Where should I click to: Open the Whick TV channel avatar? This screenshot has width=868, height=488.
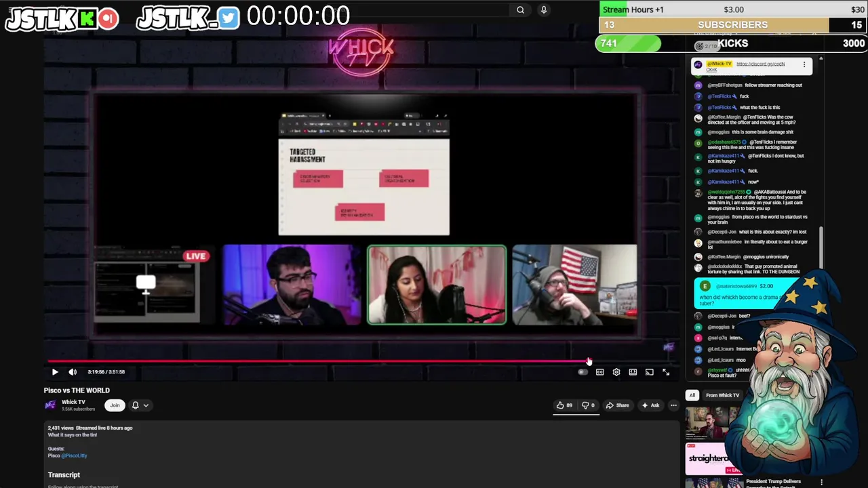click(50, 405)
